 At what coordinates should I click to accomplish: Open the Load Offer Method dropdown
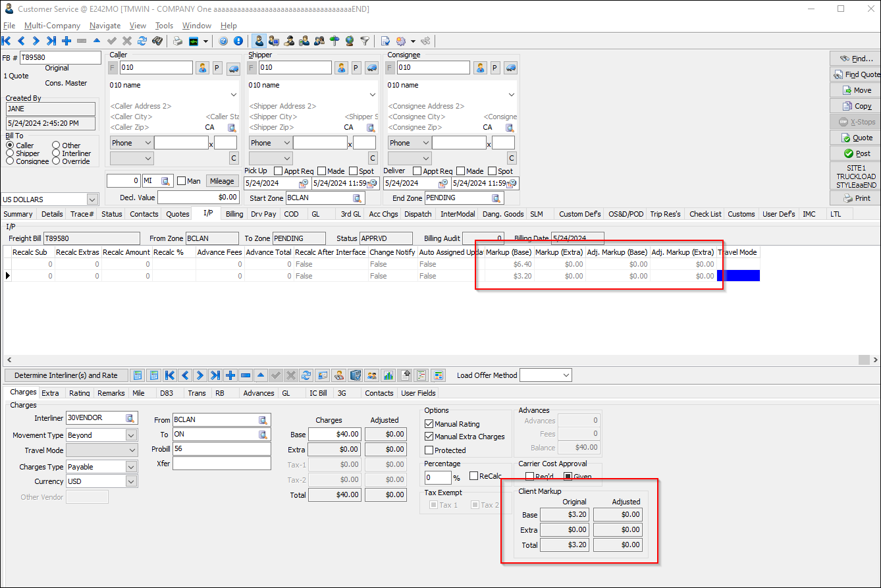(x=566, y=375)
